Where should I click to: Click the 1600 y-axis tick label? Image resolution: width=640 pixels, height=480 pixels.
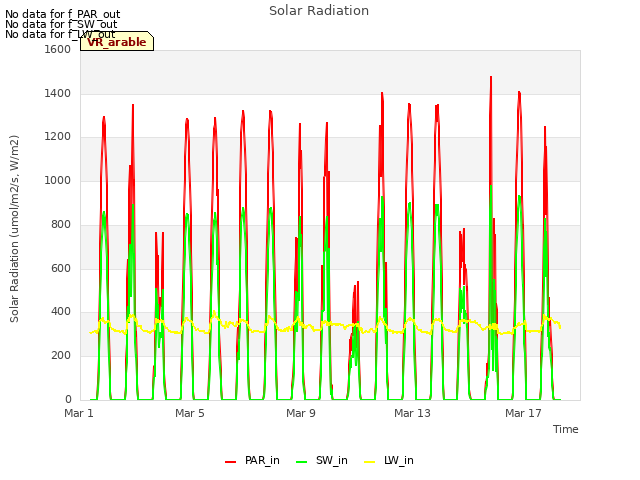(x=58, y=49)
